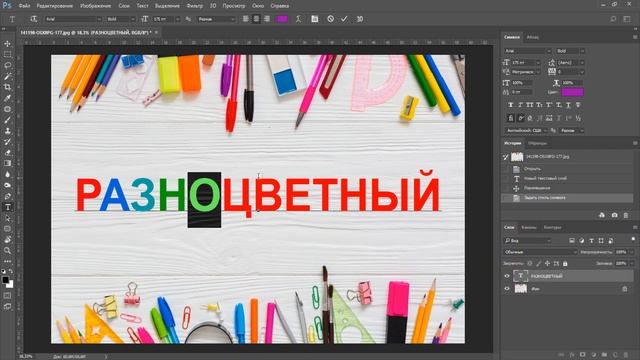Select the Horizontal Type tool in toolbox
This screenshot has height=360, width=640.
(x=8, y=207)
